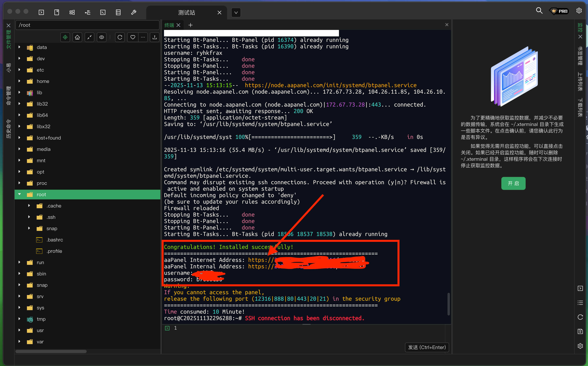Collapse the root folder in tree
This screenshot has height=366, width=588.
point(20,194)
